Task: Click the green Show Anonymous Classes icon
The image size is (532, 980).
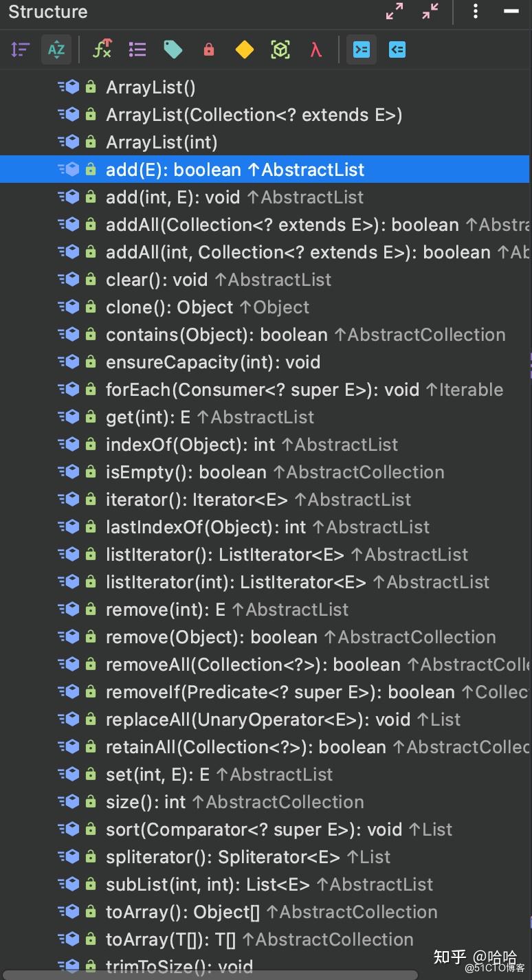Action: click(x=280, y=49)
